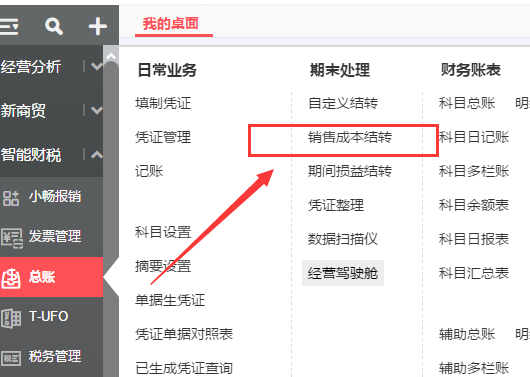530x377 pixels.
Task: Open the search magnifier icon
Action: pyautogui.click(x=54, y=26)
